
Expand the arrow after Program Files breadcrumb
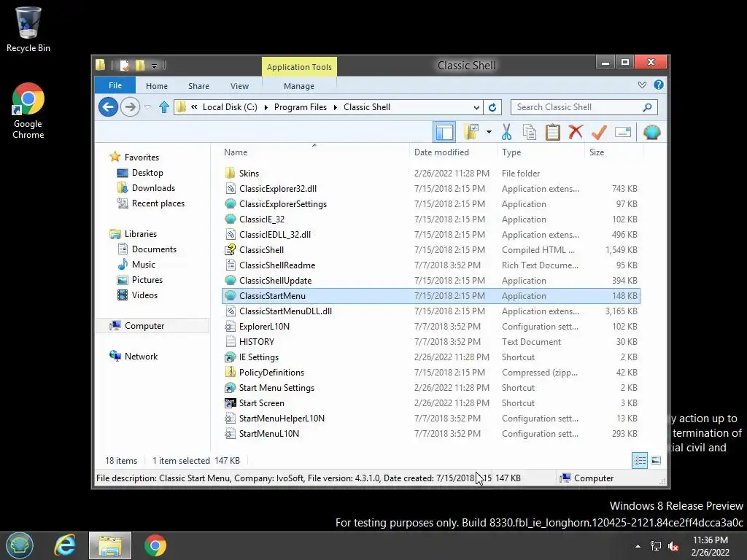tap(336, 107)
